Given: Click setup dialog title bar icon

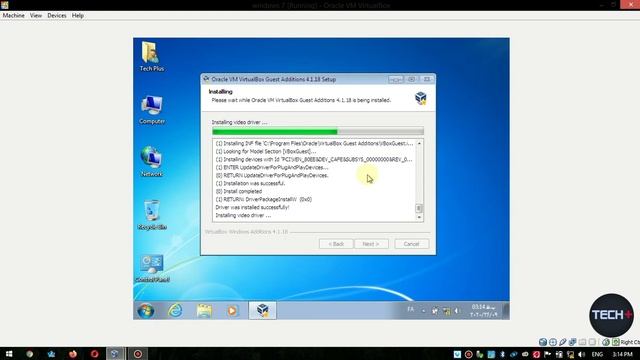Looking at the screenshot, I should 206,79.
